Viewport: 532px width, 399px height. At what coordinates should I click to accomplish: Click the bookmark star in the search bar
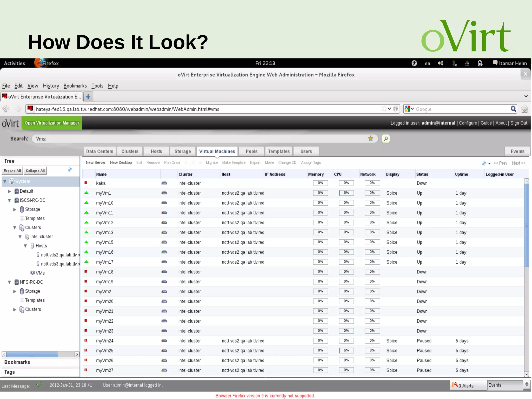click(370, 139)
